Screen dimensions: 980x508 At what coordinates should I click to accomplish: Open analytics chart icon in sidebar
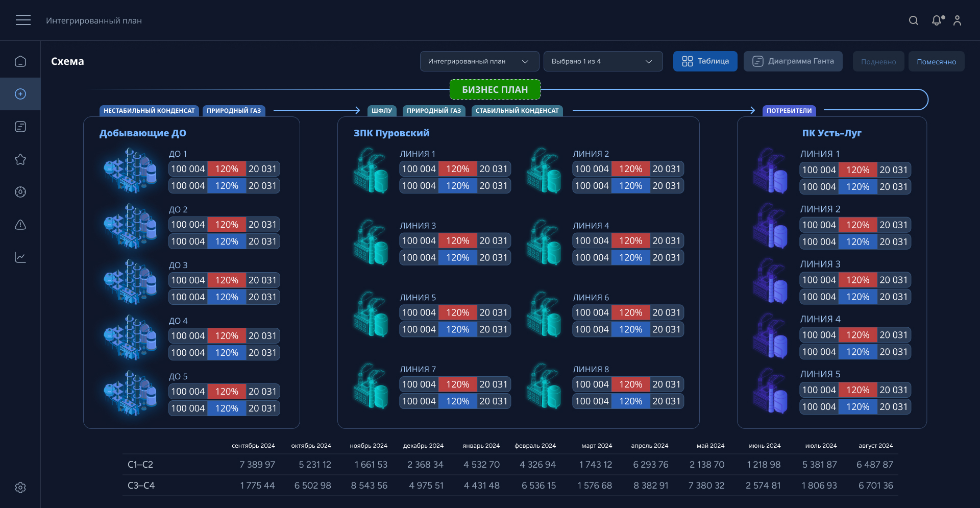point(20,257)
